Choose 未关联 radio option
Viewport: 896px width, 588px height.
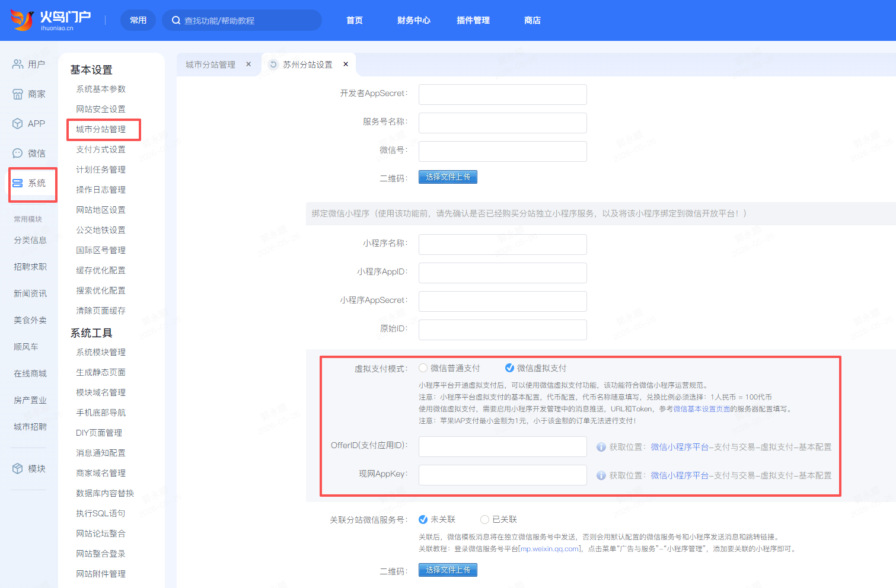(423, 519)
